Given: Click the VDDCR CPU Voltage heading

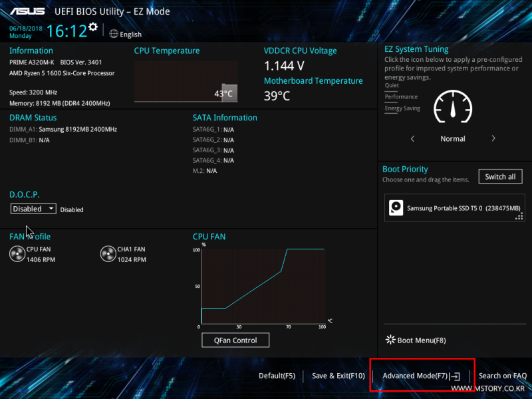Looking at the screenshot, I should coord(301,51).
